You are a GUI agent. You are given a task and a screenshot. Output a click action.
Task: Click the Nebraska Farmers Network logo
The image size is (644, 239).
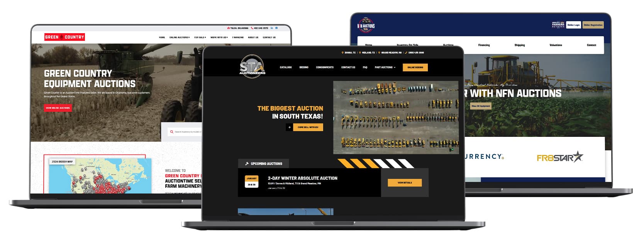click(558, 25)
